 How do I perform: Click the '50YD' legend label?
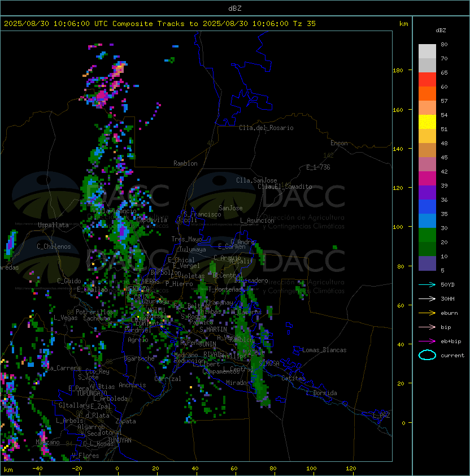(x=447, y=284)
